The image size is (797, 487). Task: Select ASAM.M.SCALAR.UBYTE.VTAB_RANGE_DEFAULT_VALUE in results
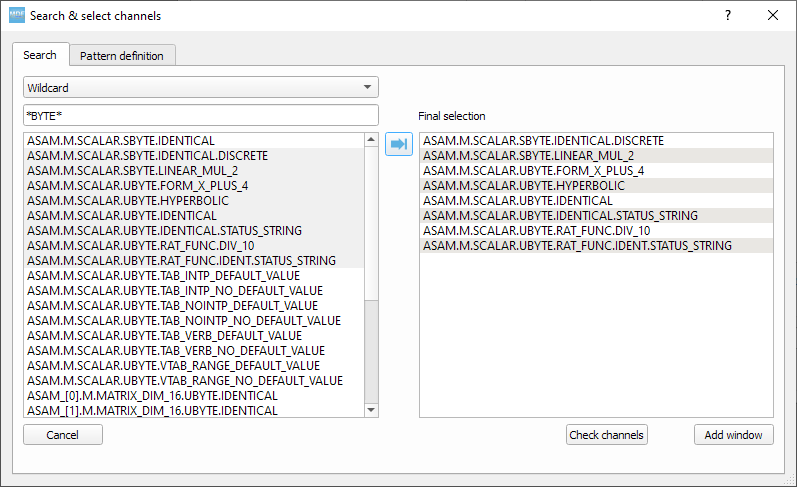pyautogui.click(x=194, y=366)
